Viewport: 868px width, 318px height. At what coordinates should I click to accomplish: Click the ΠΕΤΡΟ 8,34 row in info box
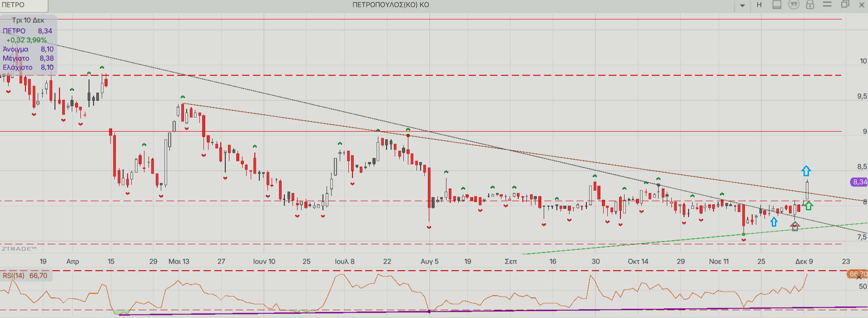28,31
